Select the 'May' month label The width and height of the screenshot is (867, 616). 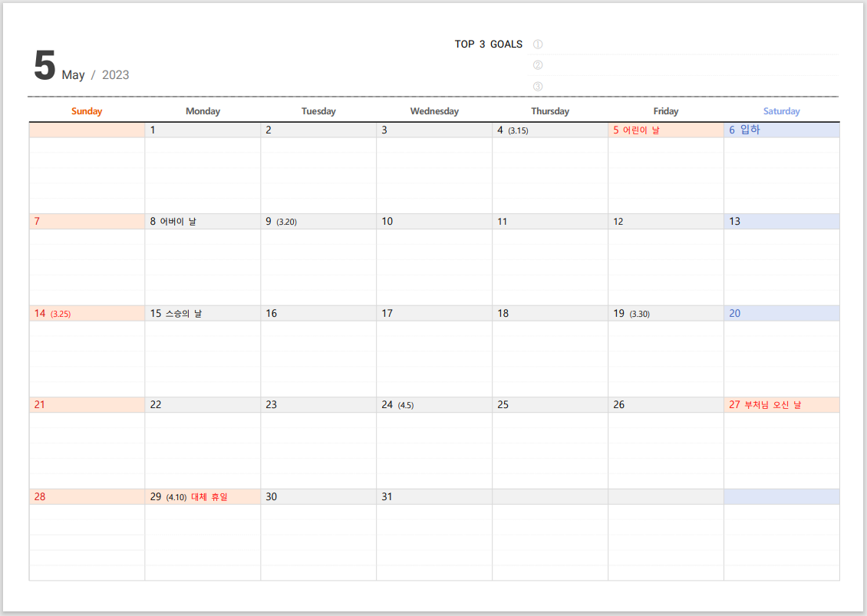[73, 75]
